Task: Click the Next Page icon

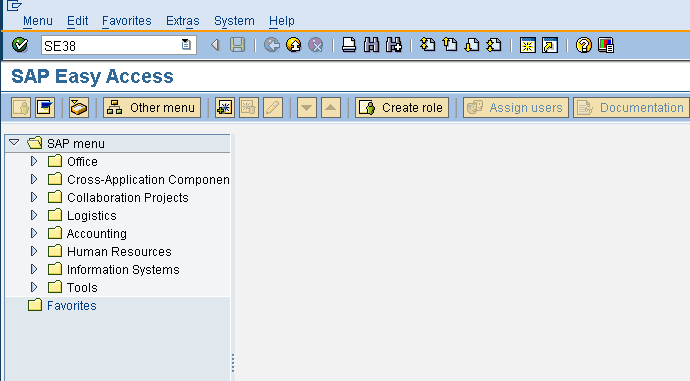Action: [472, 45]
